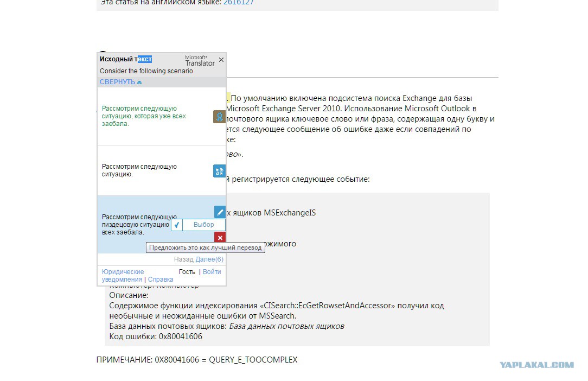Click the machine-translation icon
Screen dimensions: 588x381
click(x=219, y=171)
